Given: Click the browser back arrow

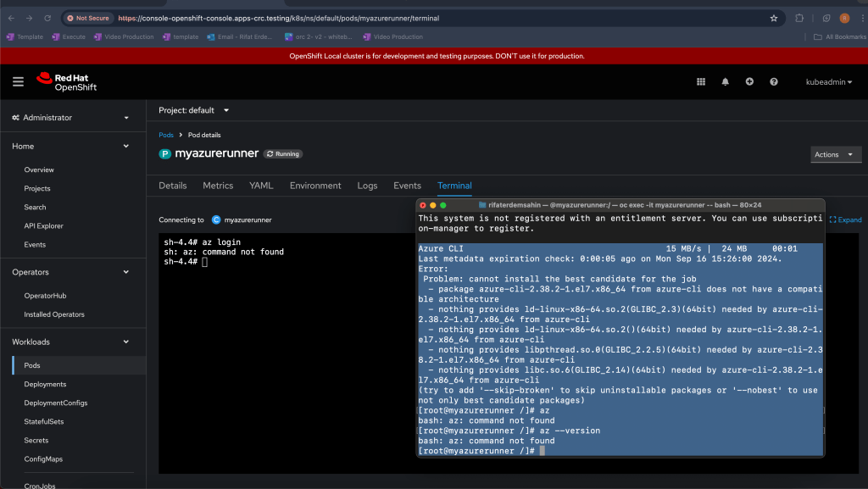Looking at the screenshot, I should tap(11, 19).
